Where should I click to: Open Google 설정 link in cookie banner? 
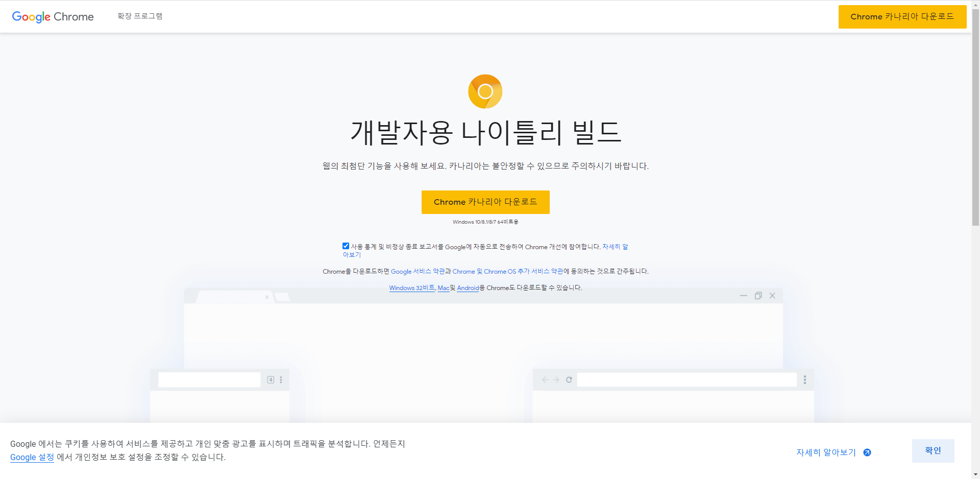point(32,457)
